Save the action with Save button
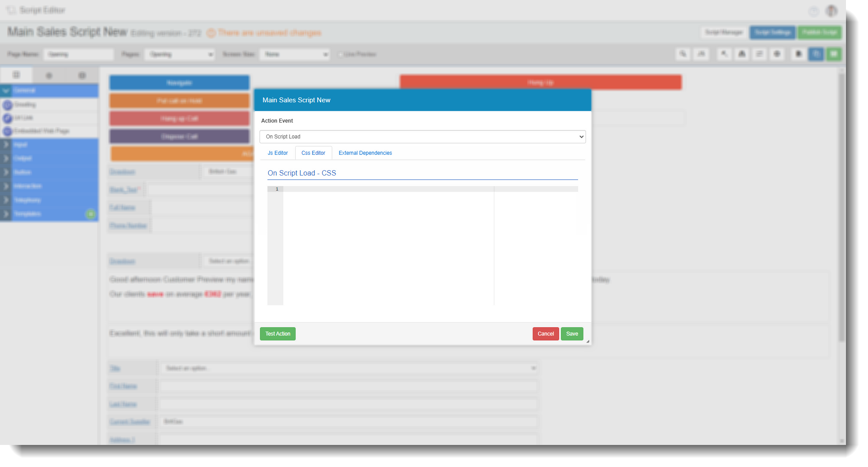This screenshot has height=467, width=868. [572, 334]
